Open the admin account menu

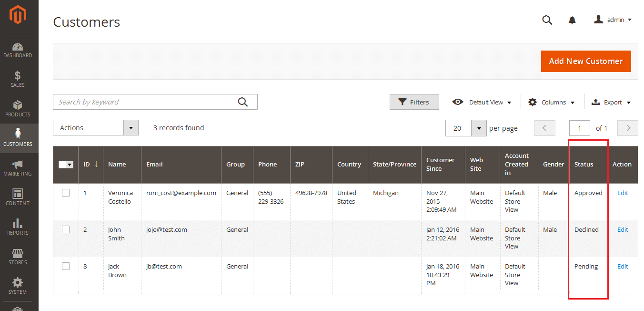point(613,20)
